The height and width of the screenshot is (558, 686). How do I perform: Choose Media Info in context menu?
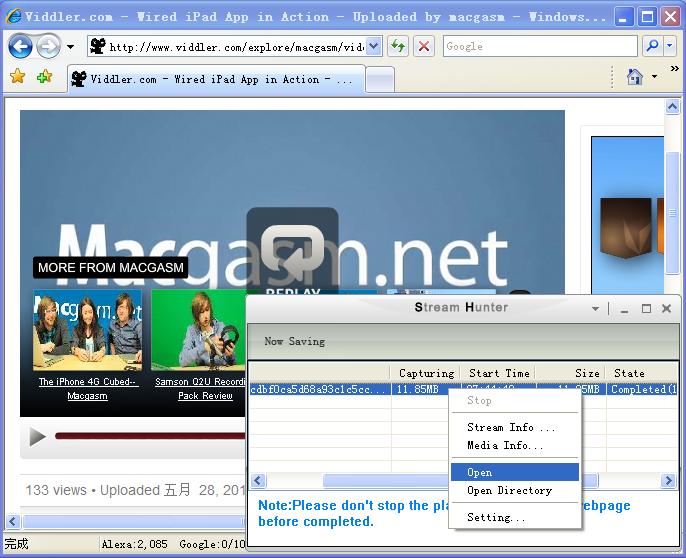[515, 445]
